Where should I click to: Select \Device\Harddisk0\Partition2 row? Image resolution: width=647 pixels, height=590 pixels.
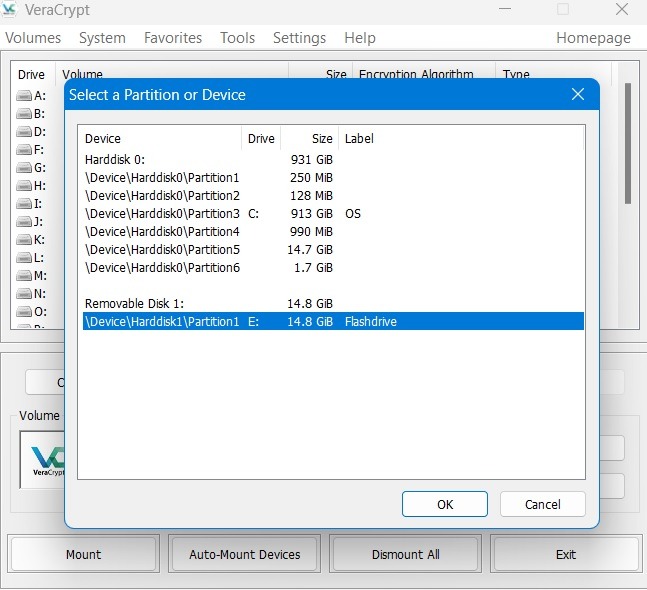pos(333,196)
